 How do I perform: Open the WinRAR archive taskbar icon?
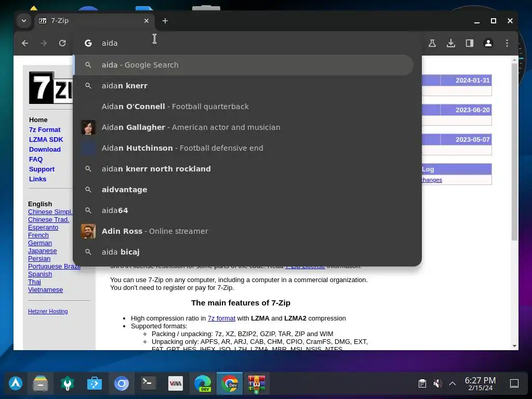pyautogui.click(x=257, y=384)
